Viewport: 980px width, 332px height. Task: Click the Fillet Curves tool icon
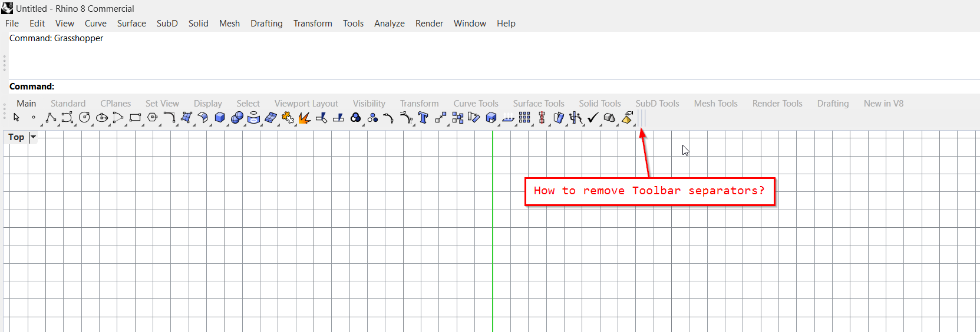click(x=169, y=118)
